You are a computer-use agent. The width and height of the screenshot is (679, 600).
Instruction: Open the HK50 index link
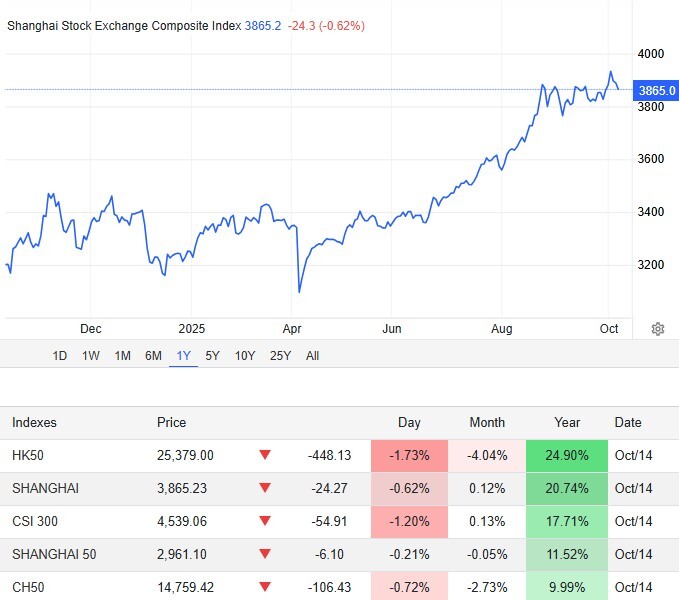[x=29, y=455]
